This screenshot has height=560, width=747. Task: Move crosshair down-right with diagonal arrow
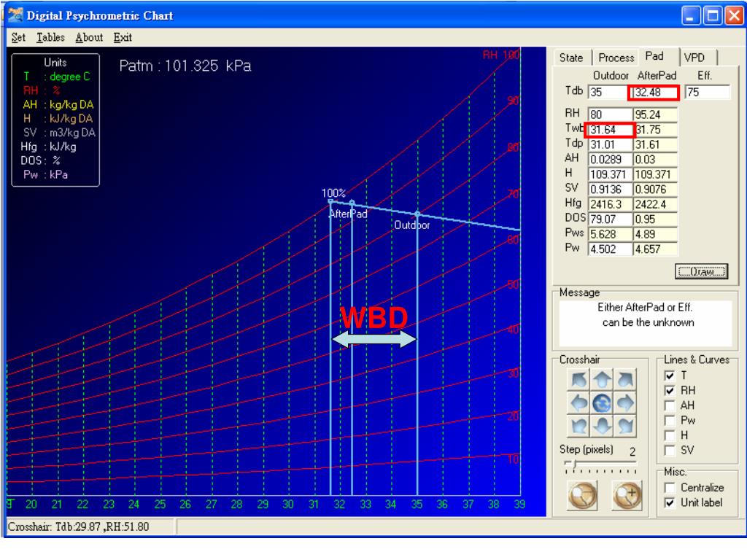tap(625, 426)
